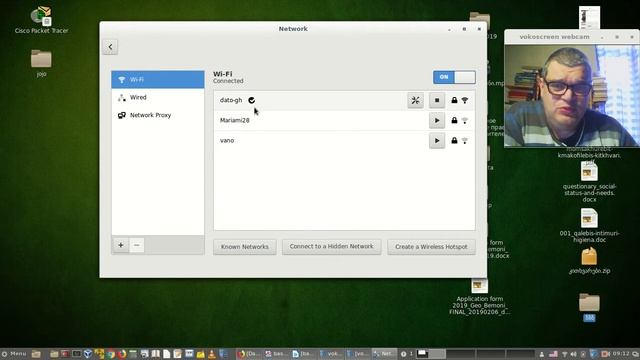Open the Application form 2019_Geo_Bemoni file
The width and height of the screenshot is (640, 360).
pyautogui.click(x=479, y=297)
